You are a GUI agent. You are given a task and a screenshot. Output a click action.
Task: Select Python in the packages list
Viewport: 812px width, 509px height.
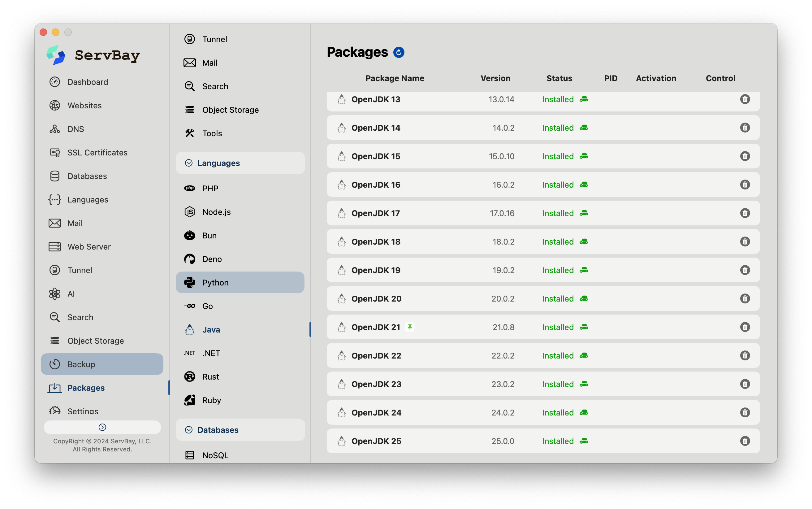click(x=215, y=282)
